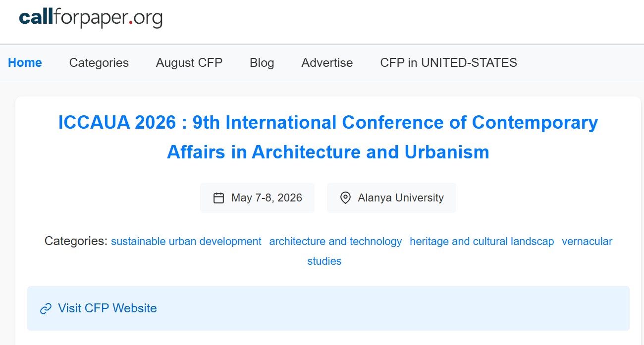Select the heritage and cultural landscap category

(482, 242)
